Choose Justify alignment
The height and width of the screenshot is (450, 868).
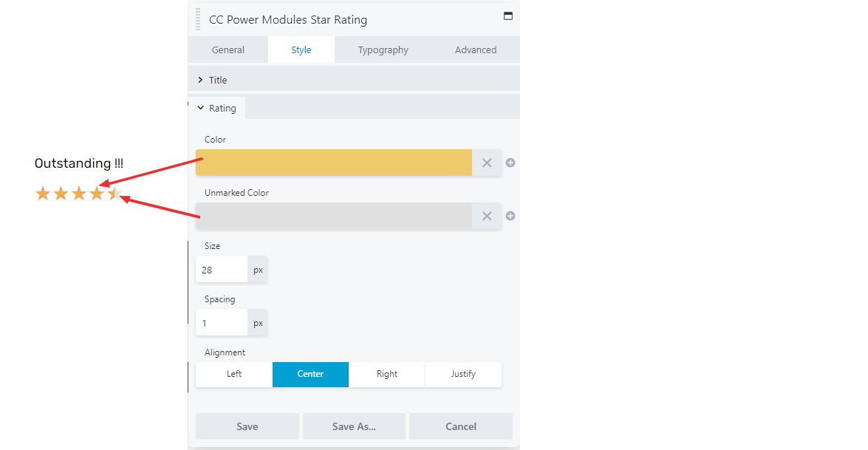[x=463, y=374]
